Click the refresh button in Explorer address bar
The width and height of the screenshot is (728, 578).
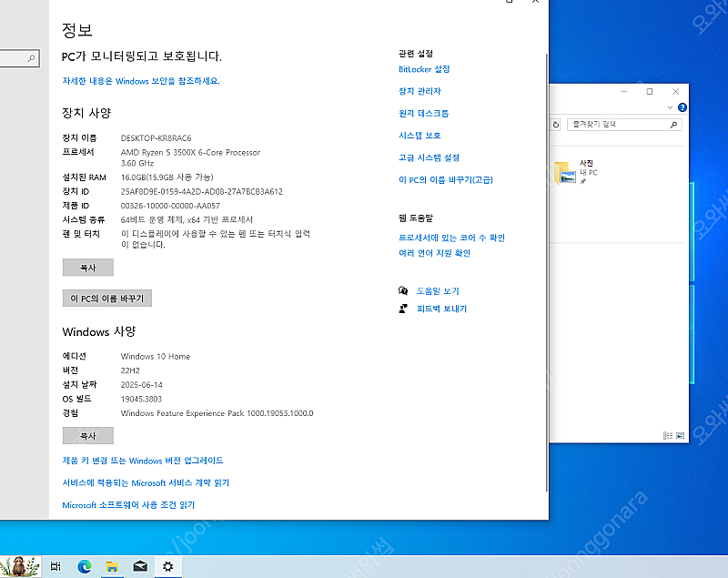(556, 125)
